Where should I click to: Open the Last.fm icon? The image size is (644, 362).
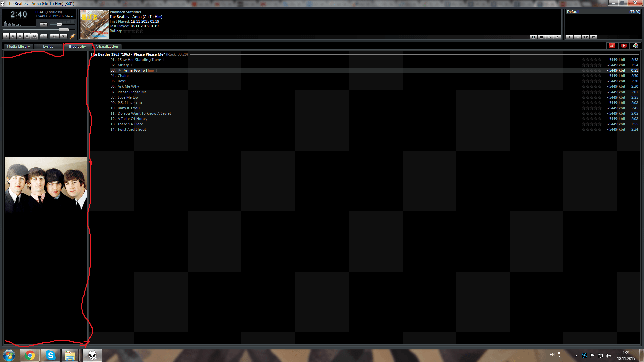(612, 46)
